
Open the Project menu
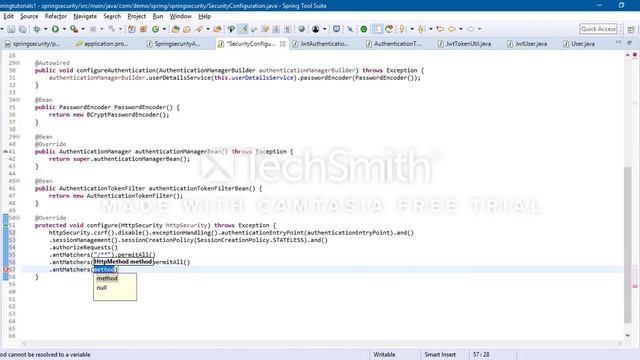point(136,16)
